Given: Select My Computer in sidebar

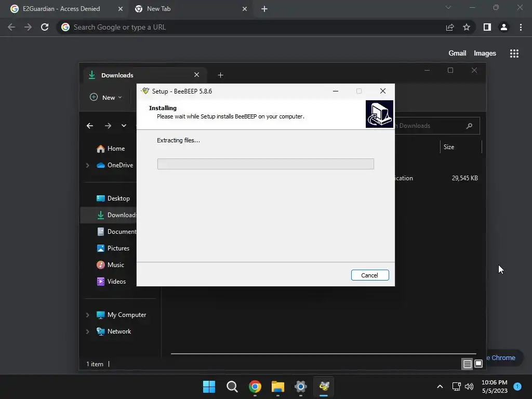Looking at the screenshot, I should click(x=122, y=315).
